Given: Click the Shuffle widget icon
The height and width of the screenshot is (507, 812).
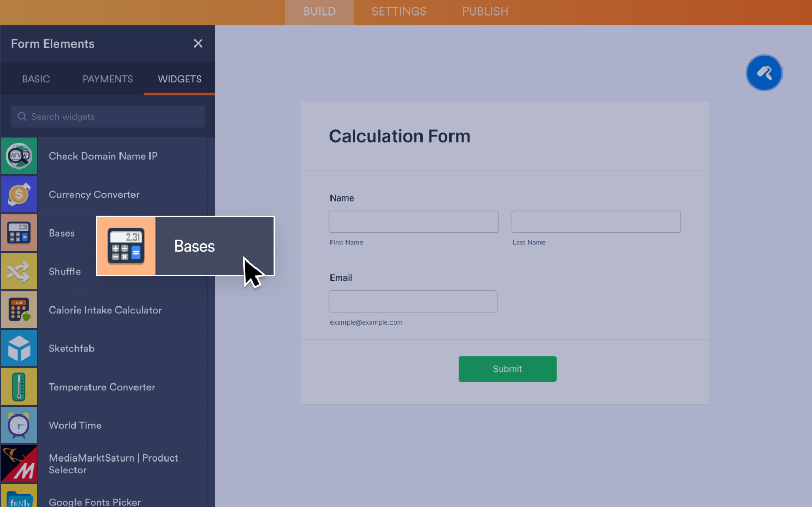Looking at the screenshot, I should pos(19,271).
